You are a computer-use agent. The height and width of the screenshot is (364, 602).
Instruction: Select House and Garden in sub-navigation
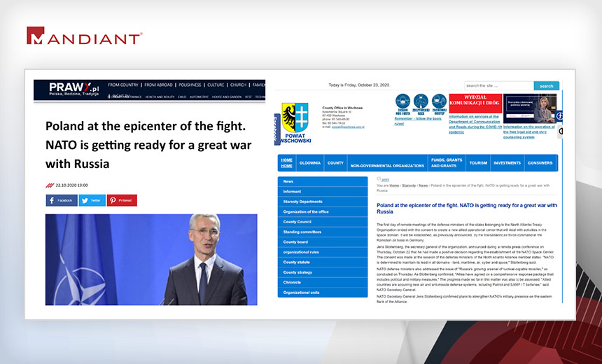pyautogui.click(x=227, y=97)
